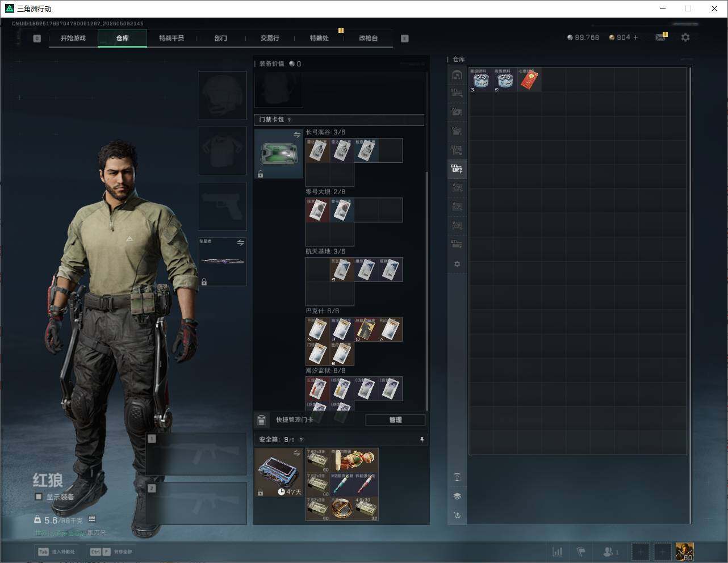Select the first card under 巴克什
The image size is (728, 563).
tap(317, 329)
